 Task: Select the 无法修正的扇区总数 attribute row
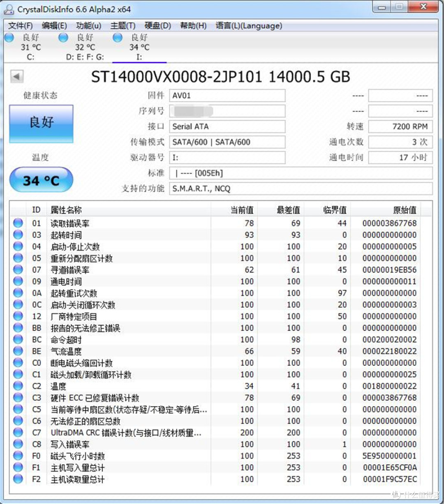coord(216,421)
